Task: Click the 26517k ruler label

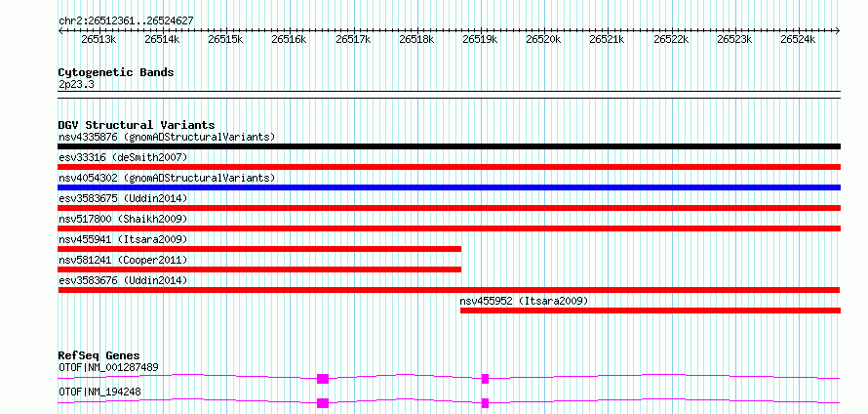Action: tap(353, 39)
